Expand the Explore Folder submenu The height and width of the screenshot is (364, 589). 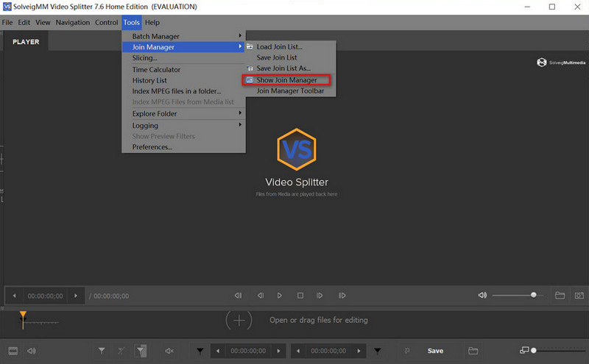155,114
